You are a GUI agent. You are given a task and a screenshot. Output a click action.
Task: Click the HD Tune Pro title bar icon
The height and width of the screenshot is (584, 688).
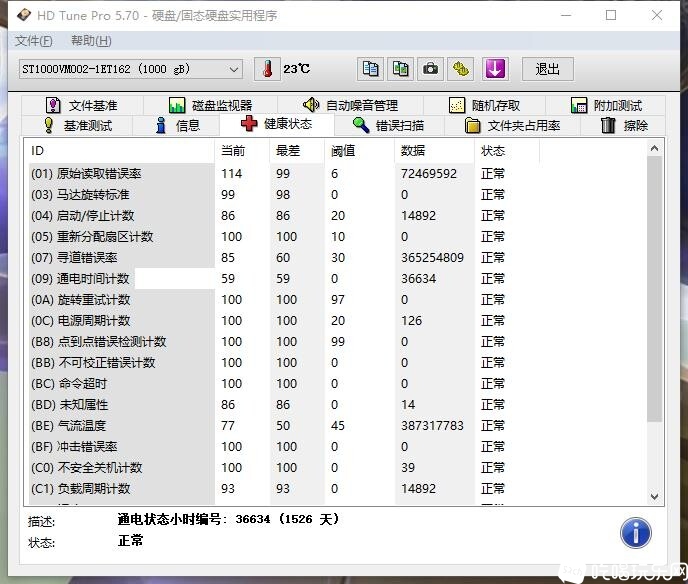24,15
